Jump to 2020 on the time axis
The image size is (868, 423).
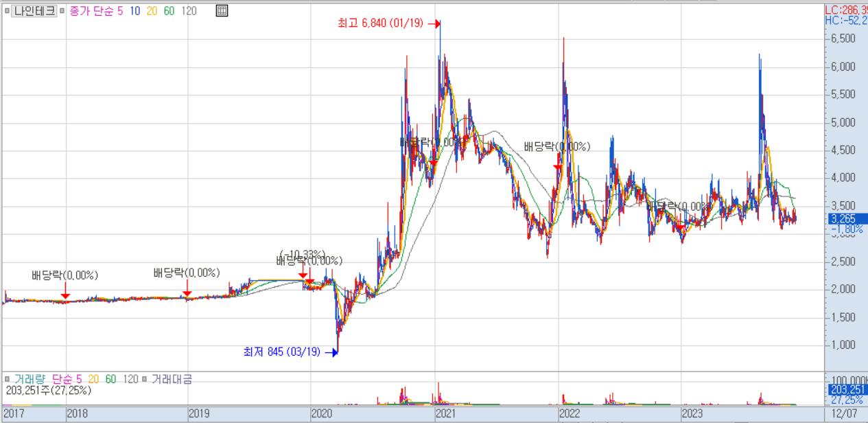tap(322, 414)
